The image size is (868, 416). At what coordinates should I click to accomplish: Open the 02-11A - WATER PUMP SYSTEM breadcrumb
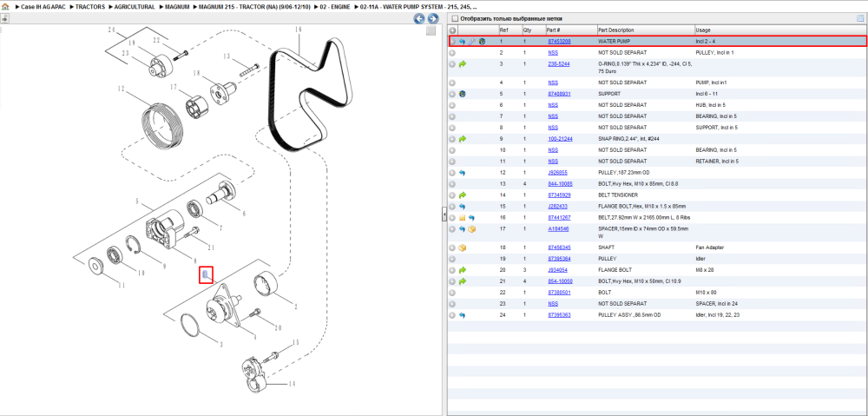pyautogui.click(x=418, y=7)
